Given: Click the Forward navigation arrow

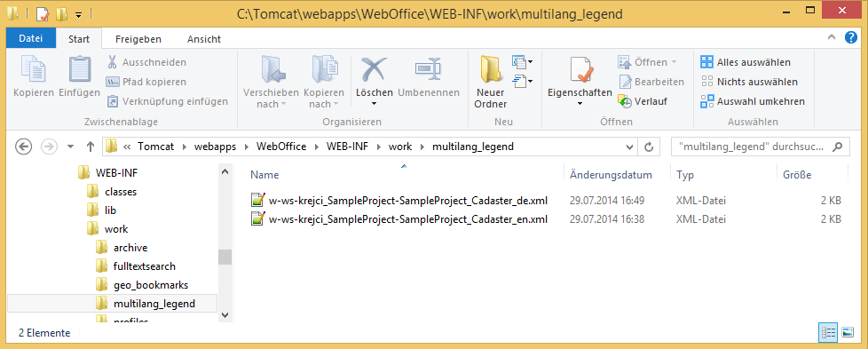Looking at the screenshot, I should pyautogui.click(x=49, y=147).
